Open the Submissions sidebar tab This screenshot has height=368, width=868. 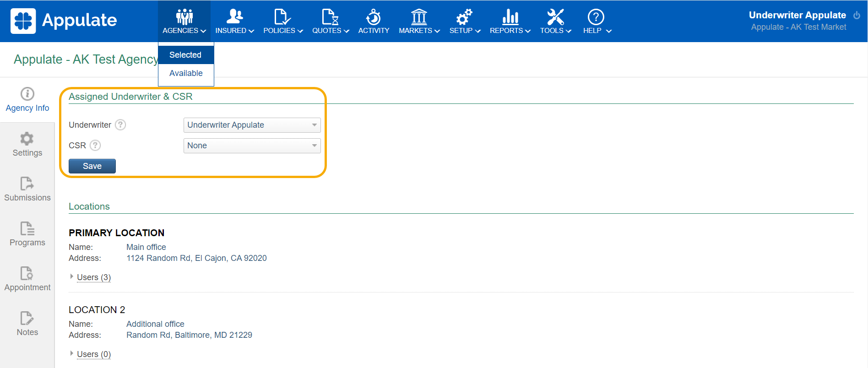pos(27,189)
